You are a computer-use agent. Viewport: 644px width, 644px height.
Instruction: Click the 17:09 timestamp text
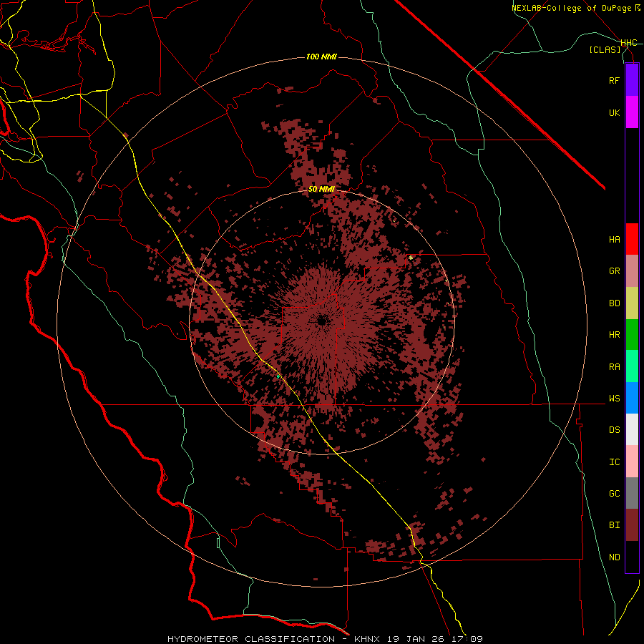click(x=467, y=639)
